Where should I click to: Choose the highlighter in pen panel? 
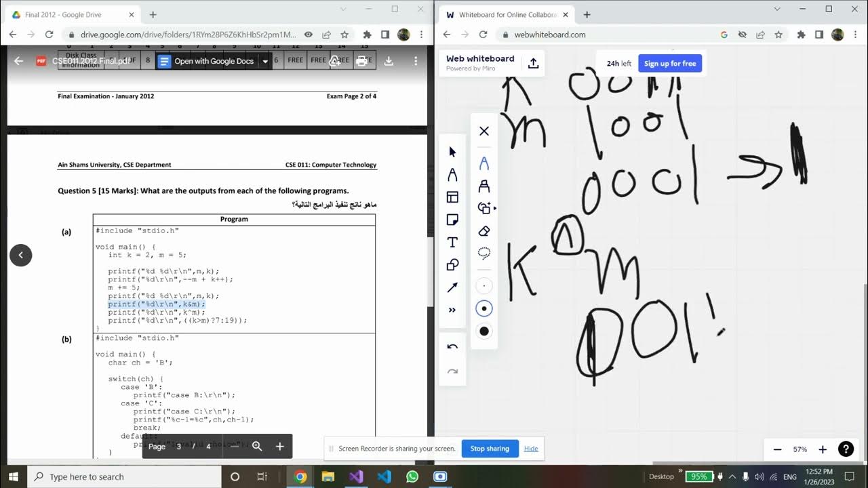click(484, 186)
